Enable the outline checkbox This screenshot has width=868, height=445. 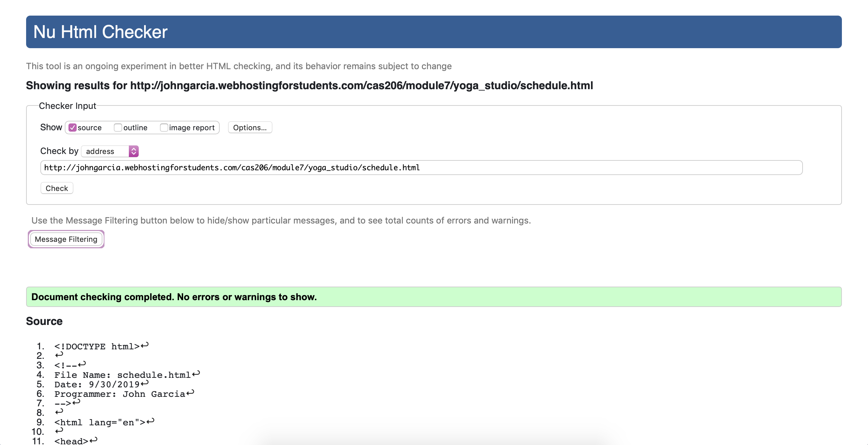(x=118, y=128)
